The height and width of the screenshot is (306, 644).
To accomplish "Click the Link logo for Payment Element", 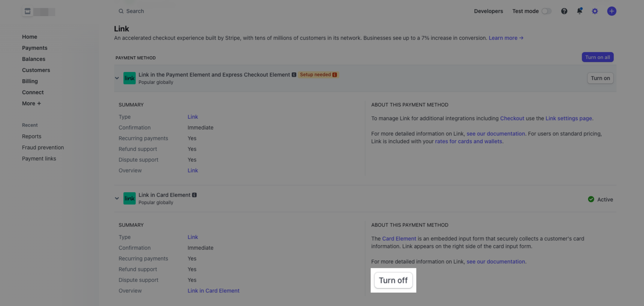I will [x=130, y=78].
